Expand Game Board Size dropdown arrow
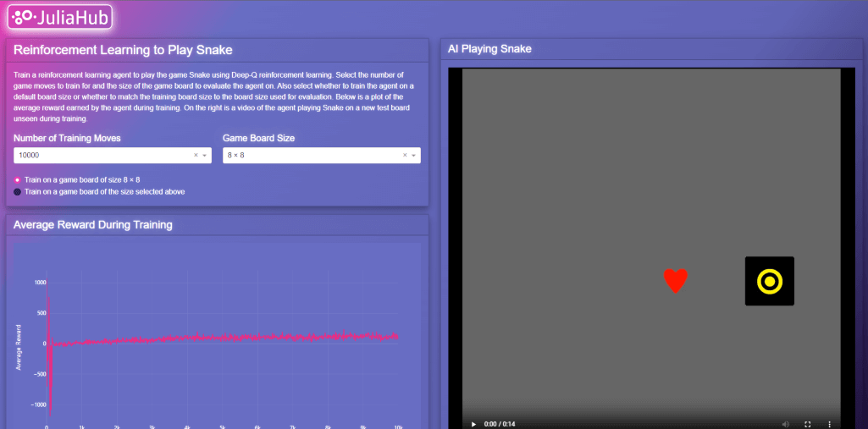Image resolution: width=868 pixels, height=429 pixels. [414, 156]
